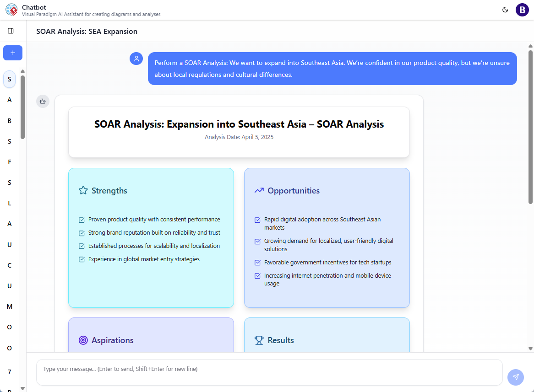Click the bot avatar icon

point(43,101)
